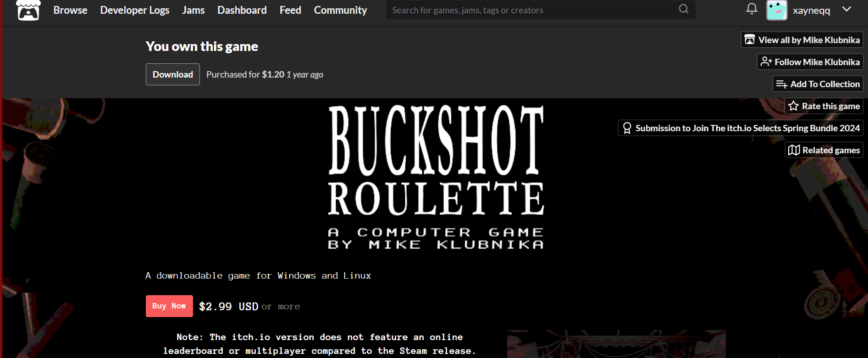This screenshot has width=868, height=358.
Task: Click the award ribbon icon on submission link
Action: 627,128
